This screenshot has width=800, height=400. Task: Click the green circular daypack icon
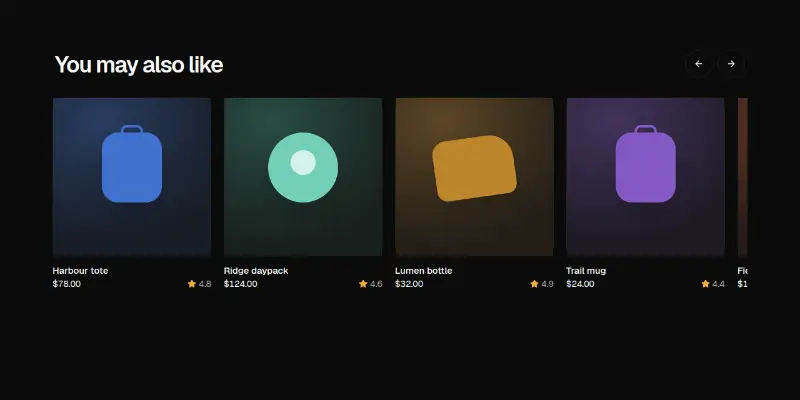coord(303,167)
